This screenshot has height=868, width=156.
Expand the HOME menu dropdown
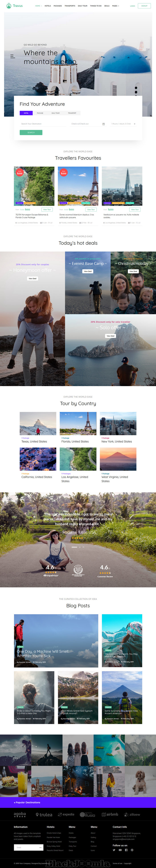(x=38, y=6)
